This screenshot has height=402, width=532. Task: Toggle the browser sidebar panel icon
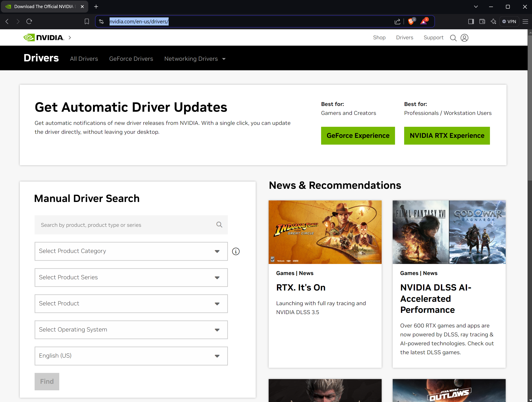coord(471,22)
